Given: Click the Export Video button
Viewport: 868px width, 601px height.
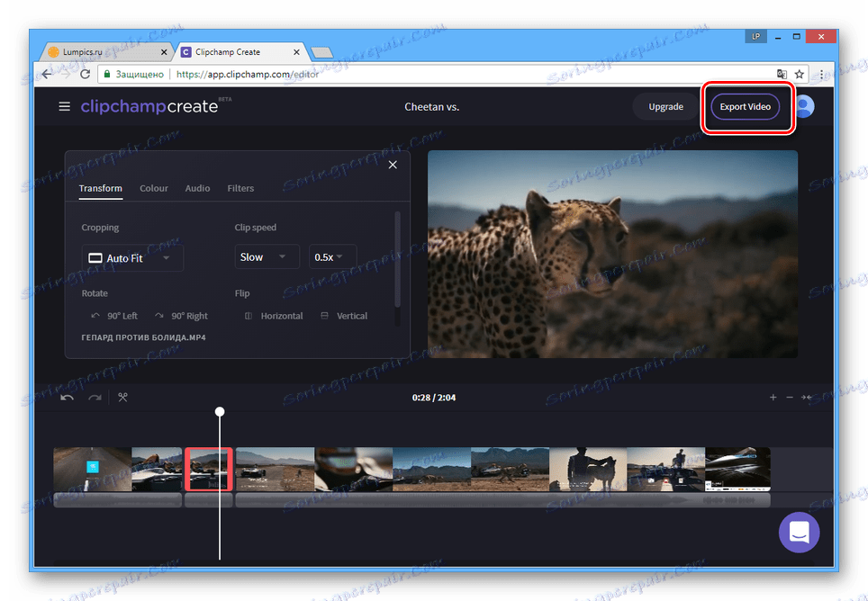Looking at the screenshot, I should 745,106.
